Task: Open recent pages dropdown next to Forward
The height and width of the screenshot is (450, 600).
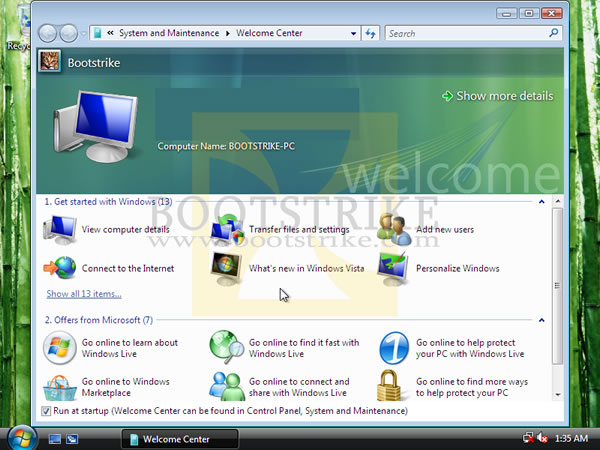Action: 84,34
